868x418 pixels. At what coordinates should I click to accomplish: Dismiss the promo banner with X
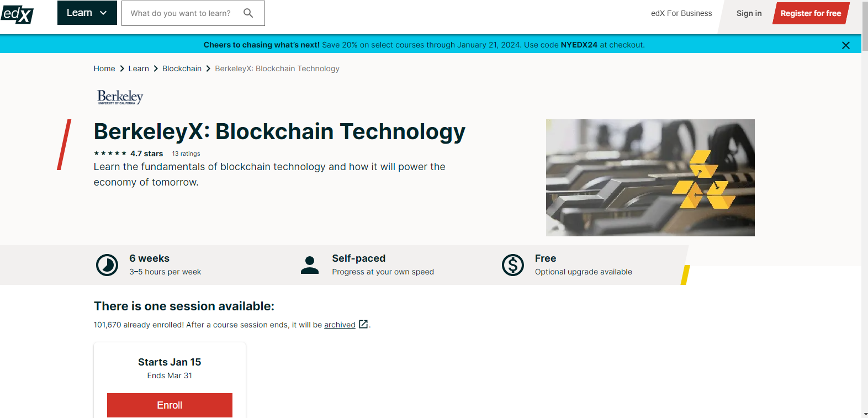(x=845, y=45)
